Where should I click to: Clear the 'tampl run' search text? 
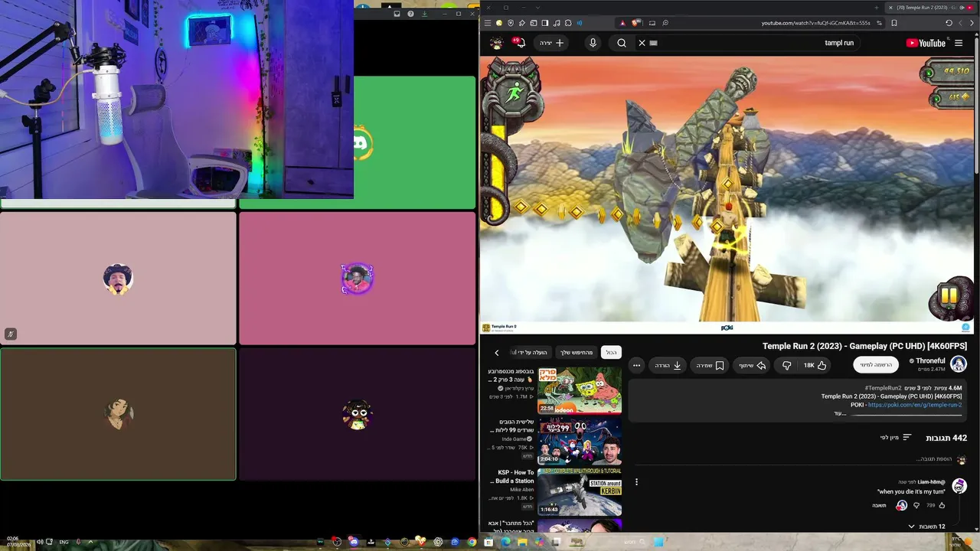pyautogui.click(x=642, y=43)
